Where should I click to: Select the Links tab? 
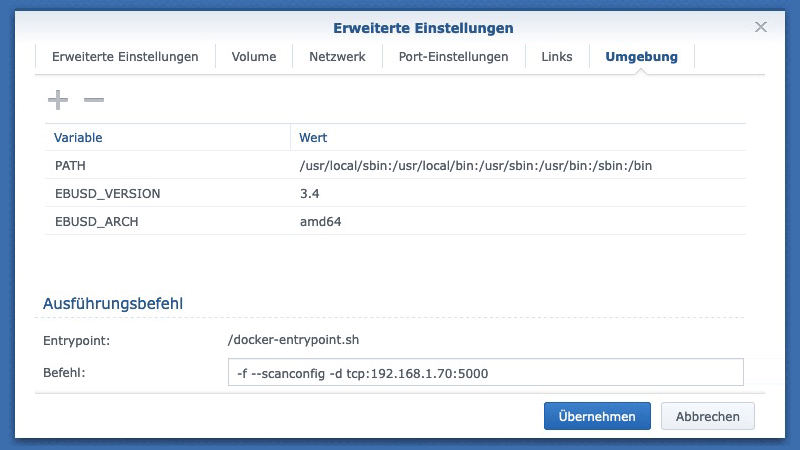(557, 57)
